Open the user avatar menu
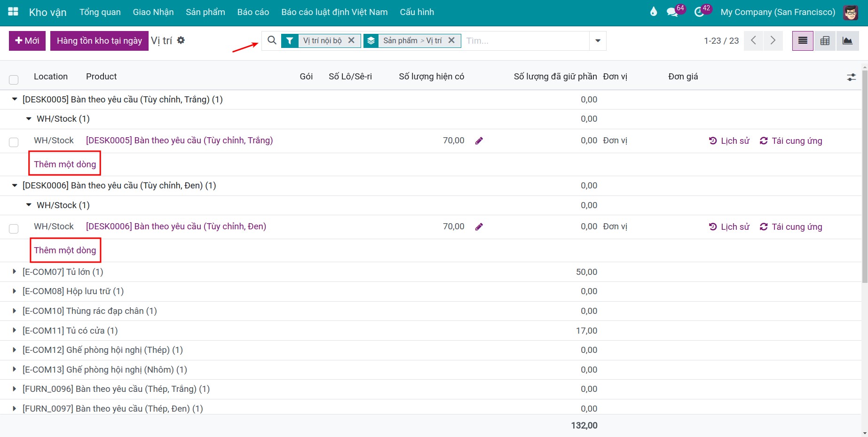This screenshot has width=868, height=437. (851, 12)
